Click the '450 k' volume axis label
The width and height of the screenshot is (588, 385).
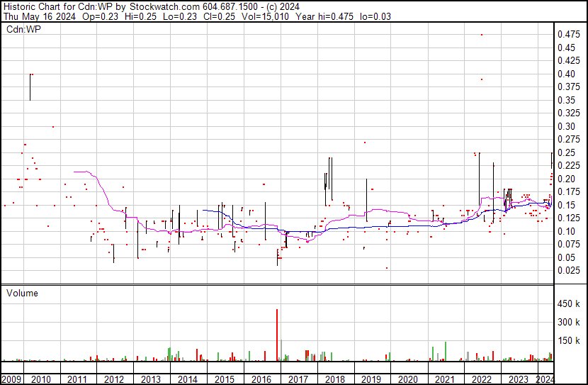click(x=568, y=304)
